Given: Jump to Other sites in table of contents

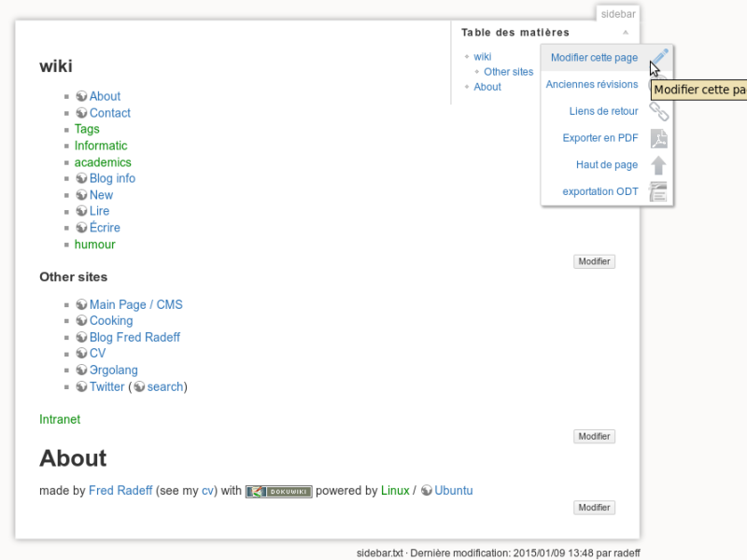Looking at the screenshot, I should pos(508,72).
